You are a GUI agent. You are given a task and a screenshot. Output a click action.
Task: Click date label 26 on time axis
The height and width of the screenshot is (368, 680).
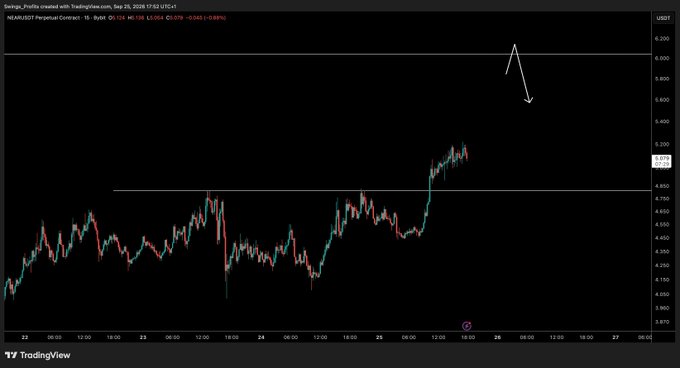click(497, 337)
